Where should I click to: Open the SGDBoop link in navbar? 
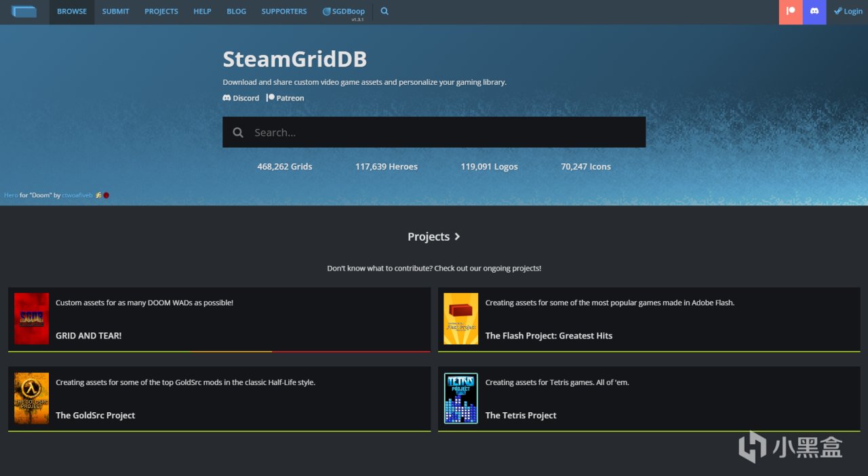click(344, 12)
